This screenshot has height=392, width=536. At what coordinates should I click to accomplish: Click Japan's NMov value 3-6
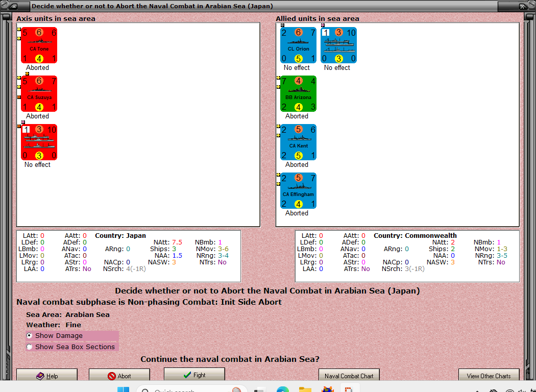point(223,249)
